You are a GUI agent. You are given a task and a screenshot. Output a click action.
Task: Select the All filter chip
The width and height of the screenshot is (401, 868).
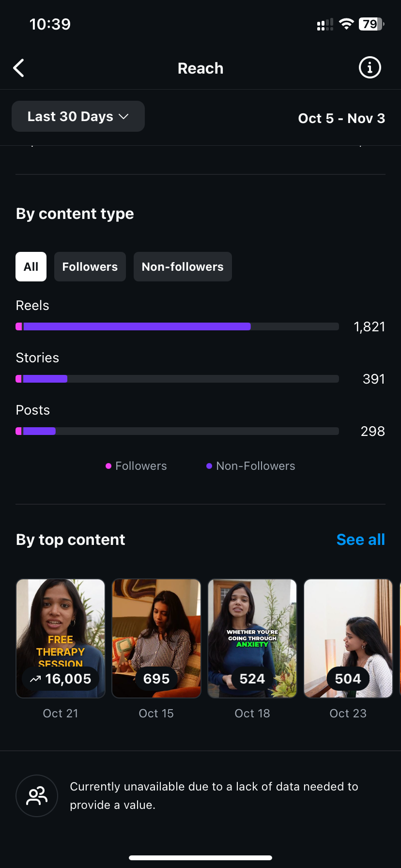[x=31, y=267]
